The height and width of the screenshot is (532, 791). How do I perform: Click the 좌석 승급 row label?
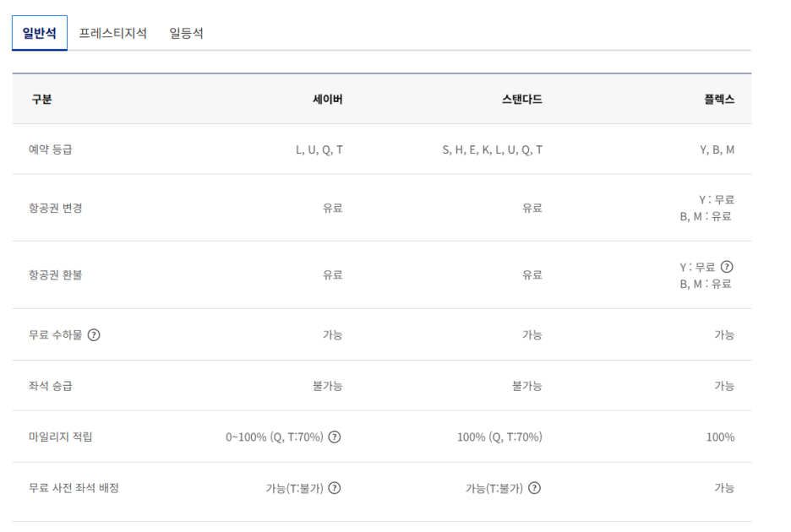(x=50, y=385)
